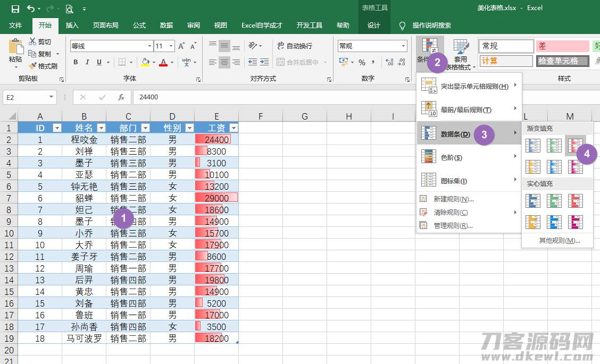This screenshot has width=600, height=364.
Task: Open print preview from quick access toolbar
Action: point(69,9)
